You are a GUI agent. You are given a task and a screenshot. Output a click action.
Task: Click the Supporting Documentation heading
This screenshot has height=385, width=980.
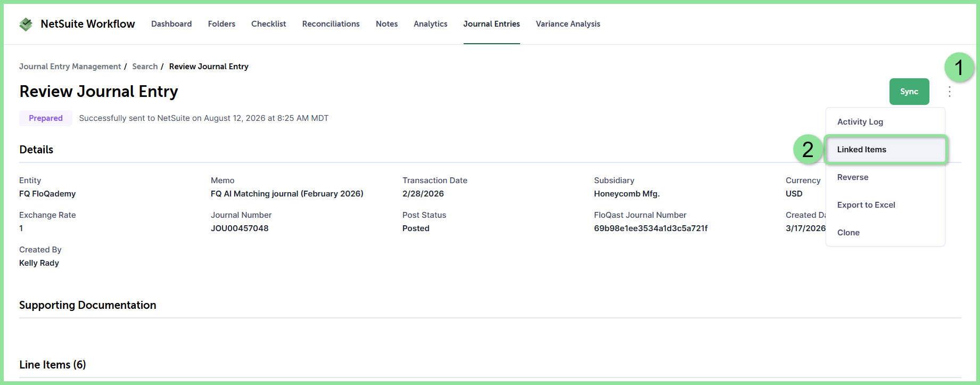click(88, 305)
